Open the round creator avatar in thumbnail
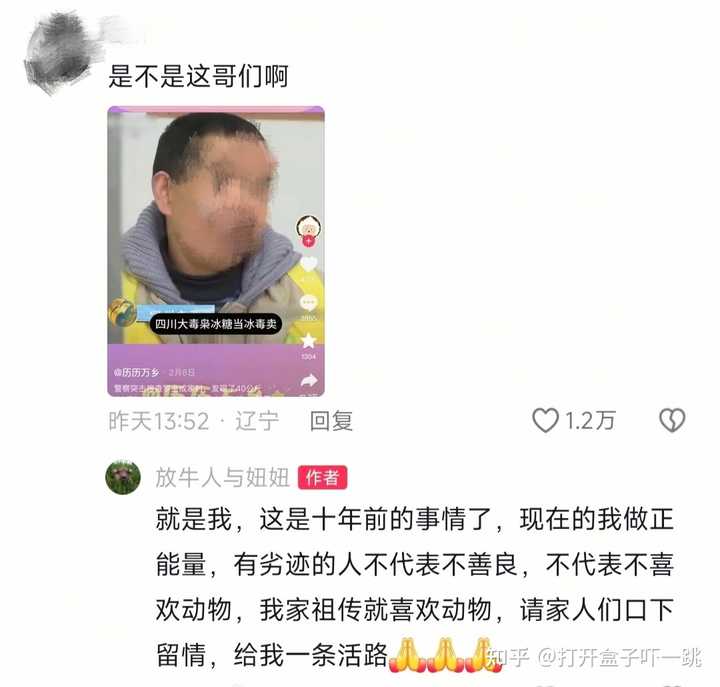720x687 pixels. 308,226
